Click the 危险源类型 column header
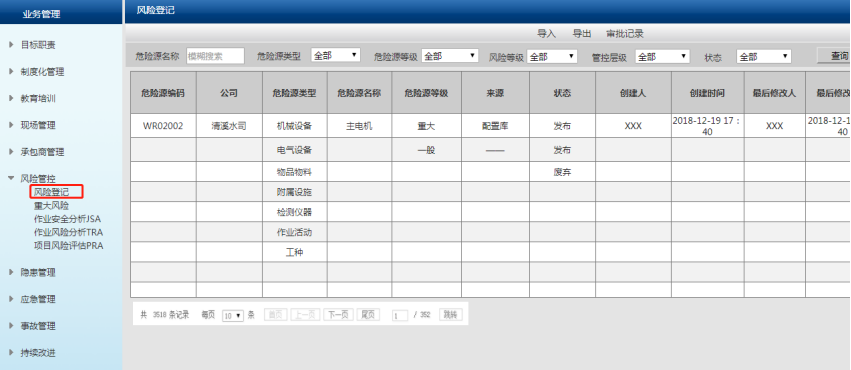The width and height of the screenshot is (851, 370). 295,93
